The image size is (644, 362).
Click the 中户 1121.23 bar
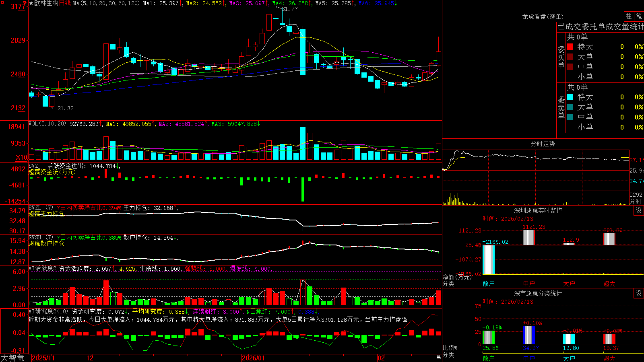coord(529,237)
